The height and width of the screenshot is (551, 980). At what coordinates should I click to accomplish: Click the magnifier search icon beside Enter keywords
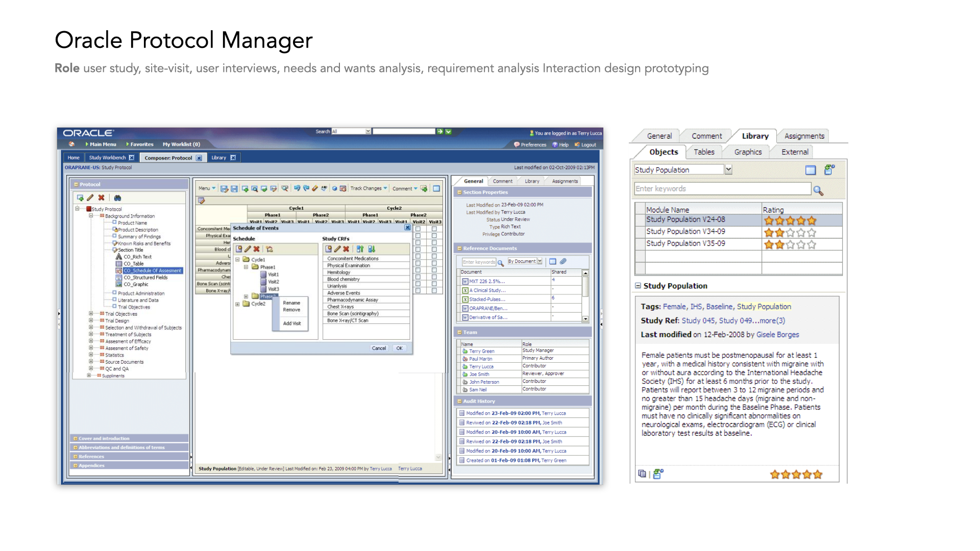coord(818,190)
